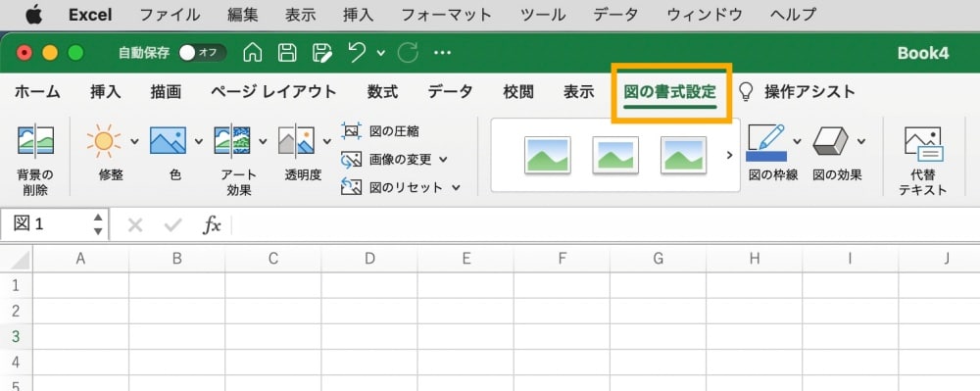980x391 pixels.
Task: Open the Corrections (修整) sun icon
Action: [x=104, y=140]
